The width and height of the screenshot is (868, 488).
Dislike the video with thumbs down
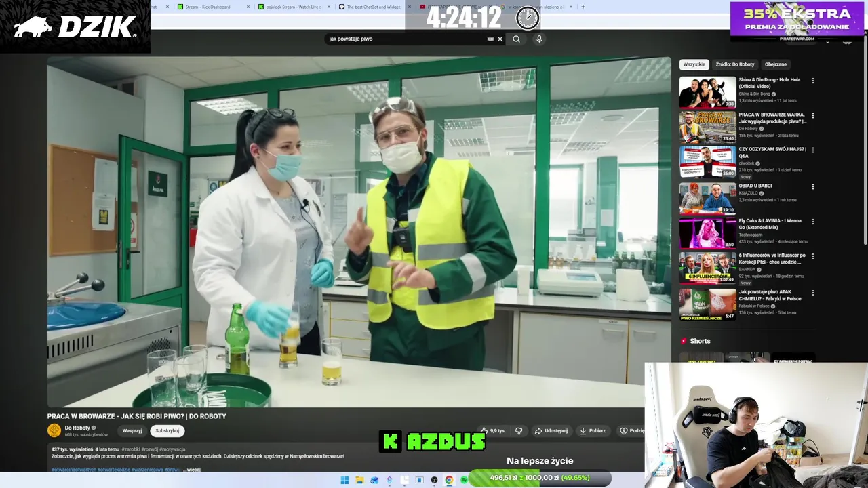pyautogui.click(x=519, y=430)
